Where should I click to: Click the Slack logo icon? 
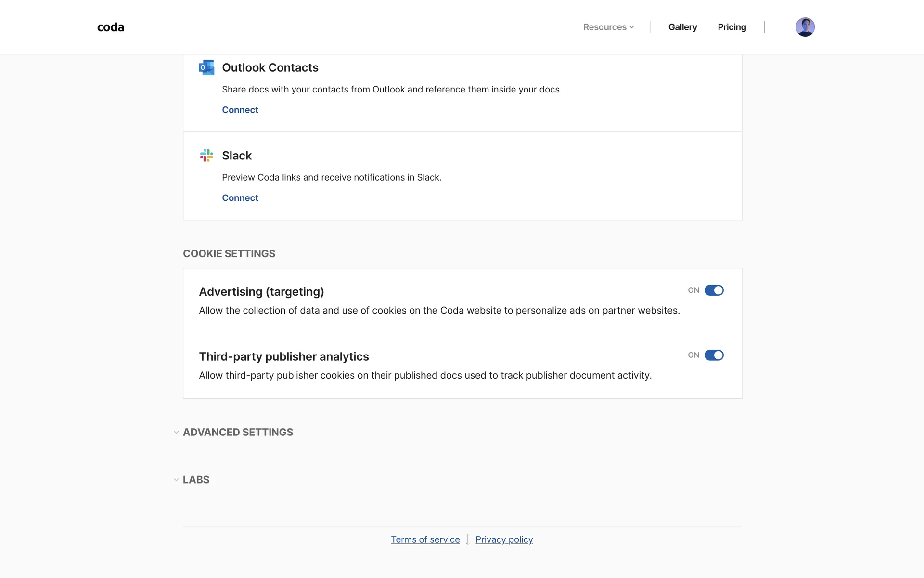point(206,156)
